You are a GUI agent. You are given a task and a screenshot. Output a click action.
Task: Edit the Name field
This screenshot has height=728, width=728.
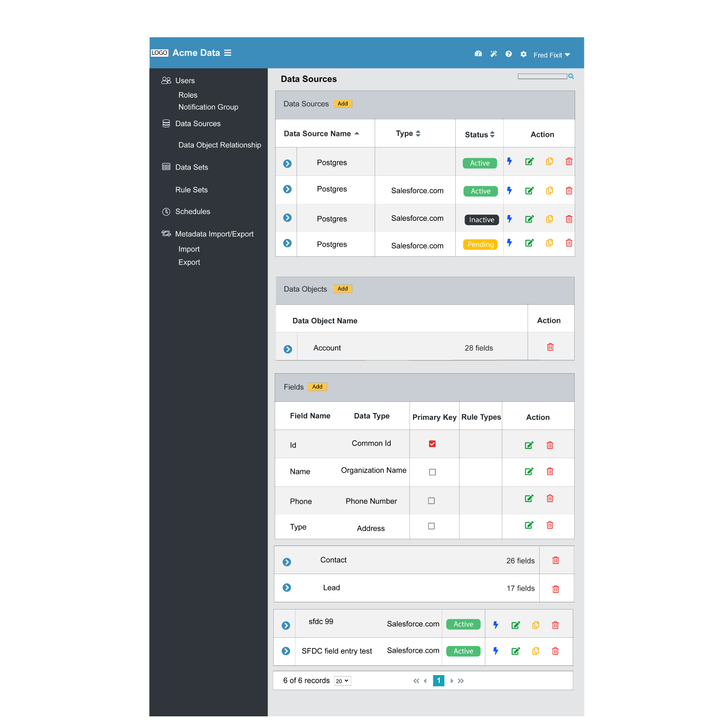(529, 471)
